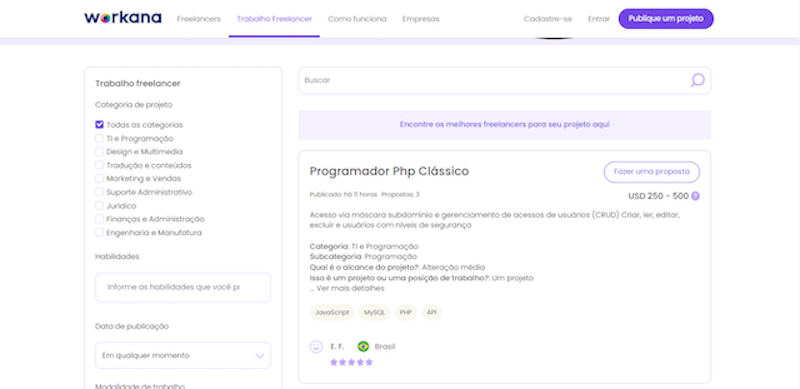Screen dimensions: 800x389
Task: Click the Workana logo
Action: pyautogui.click(x=123, y=18)
